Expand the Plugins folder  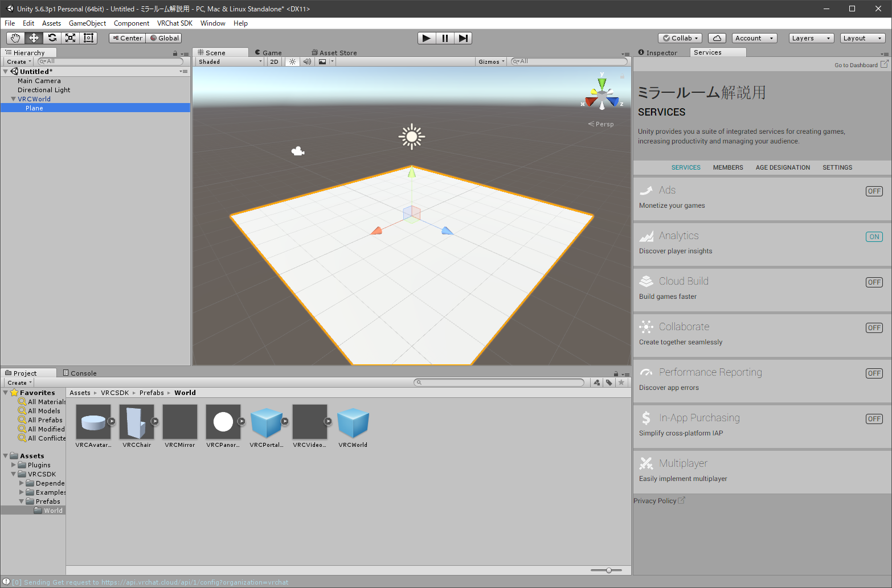[x=14, y=465]
